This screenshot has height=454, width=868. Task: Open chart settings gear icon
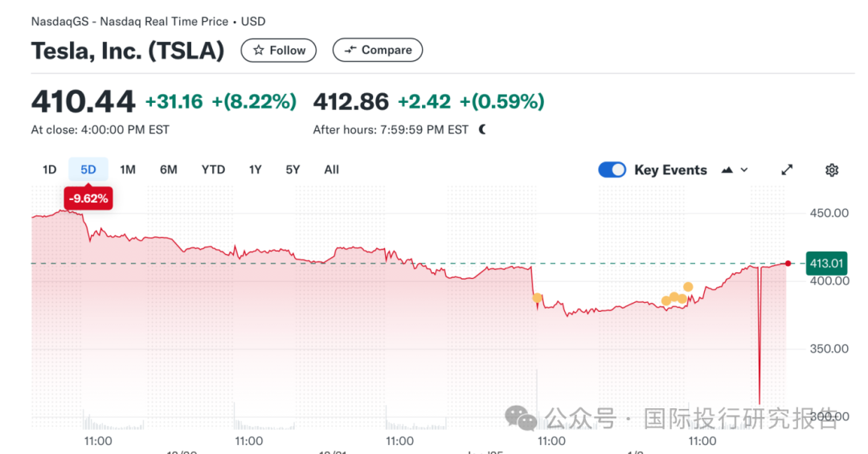tap(832, 170)
